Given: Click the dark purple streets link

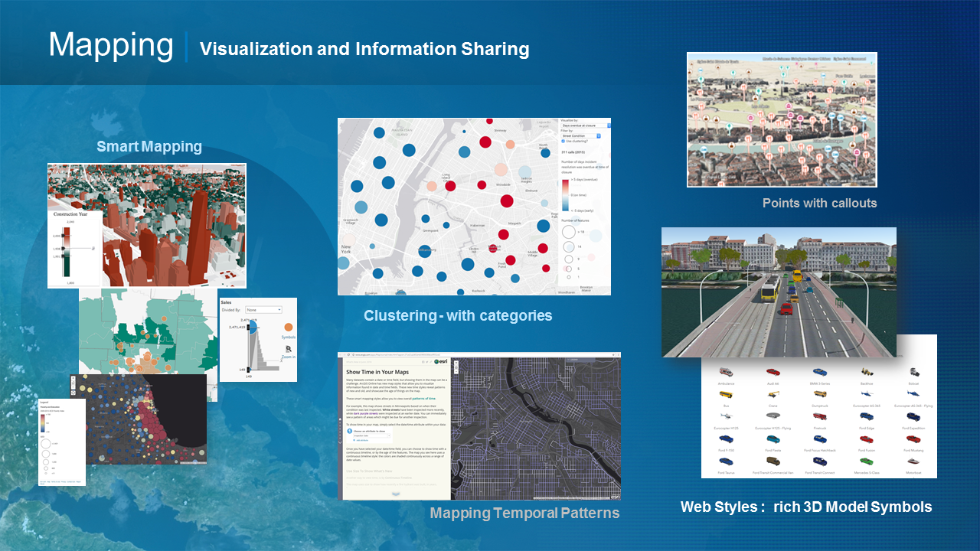Looking at the screenshot, I should [366, 413].
